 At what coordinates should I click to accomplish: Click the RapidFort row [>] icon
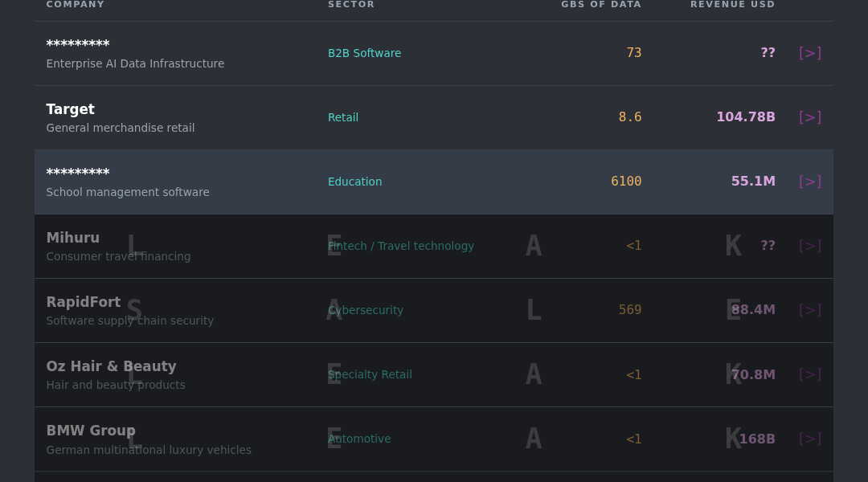[x=810, y=310]
